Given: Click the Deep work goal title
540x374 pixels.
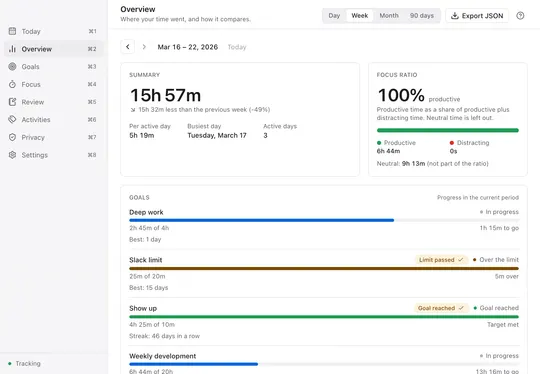Looking at the screenshot, I should click(146, 212).
